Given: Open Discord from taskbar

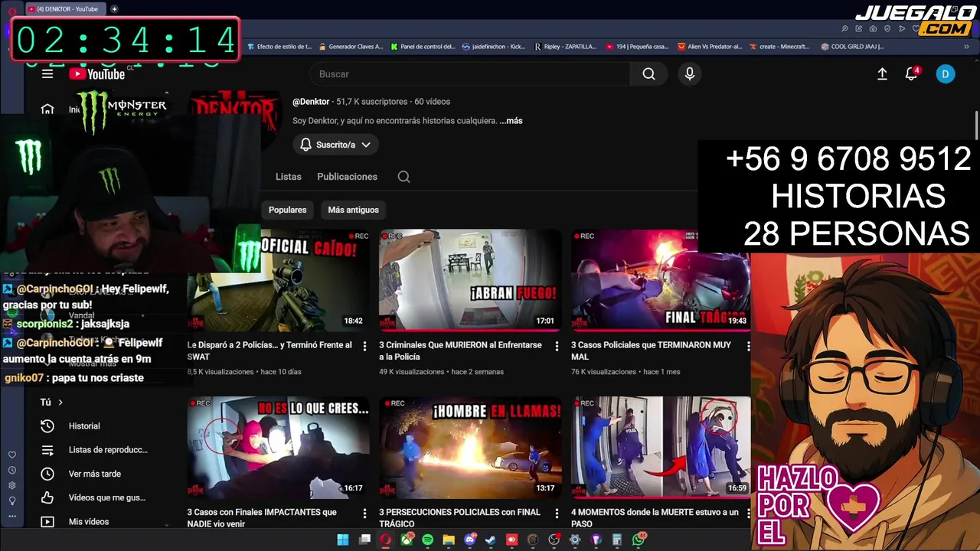Looking at the screenshot, I should [x=469, y=540].
